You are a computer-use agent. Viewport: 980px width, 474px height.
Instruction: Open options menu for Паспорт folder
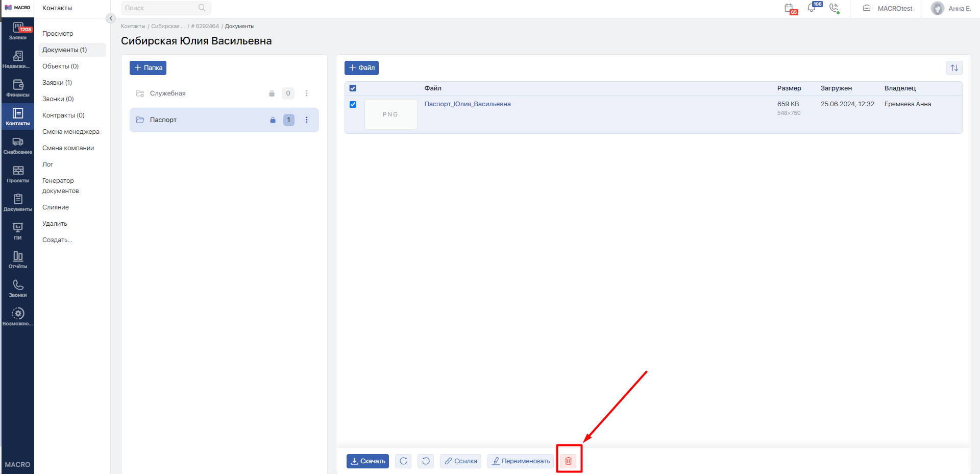(306, 120)
